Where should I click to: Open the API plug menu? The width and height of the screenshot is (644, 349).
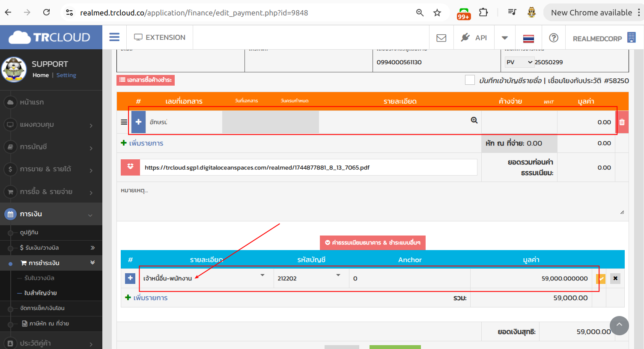[x=474, y=38]
